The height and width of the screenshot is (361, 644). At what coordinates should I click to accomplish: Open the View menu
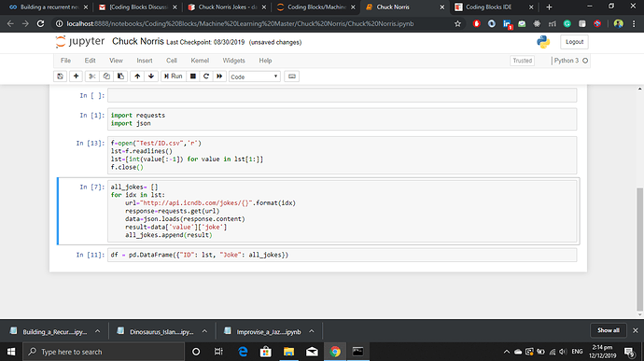[x=116, y=61]
